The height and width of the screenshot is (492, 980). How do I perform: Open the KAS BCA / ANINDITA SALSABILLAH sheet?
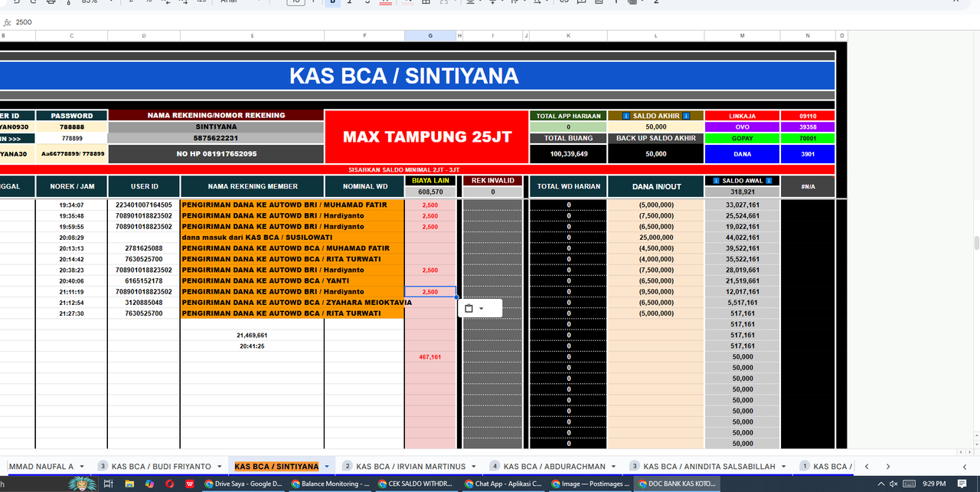[x=710, y=466]
